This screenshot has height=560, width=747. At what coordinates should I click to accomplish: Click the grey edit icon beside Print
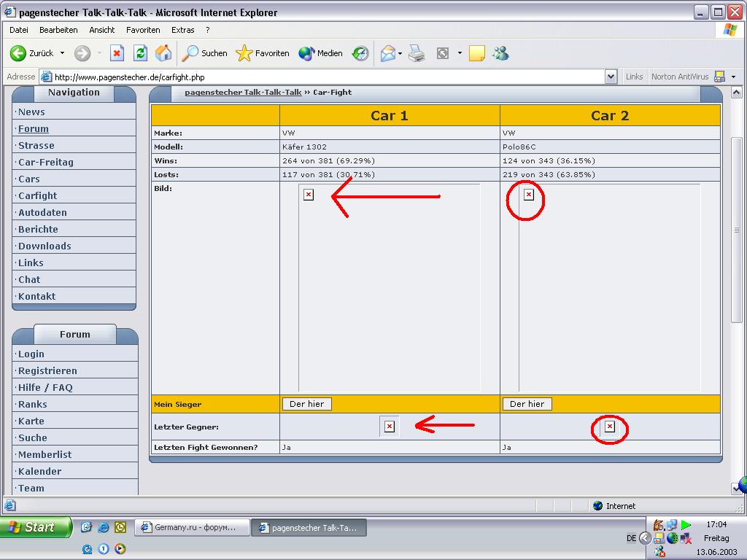pos(443,53)
